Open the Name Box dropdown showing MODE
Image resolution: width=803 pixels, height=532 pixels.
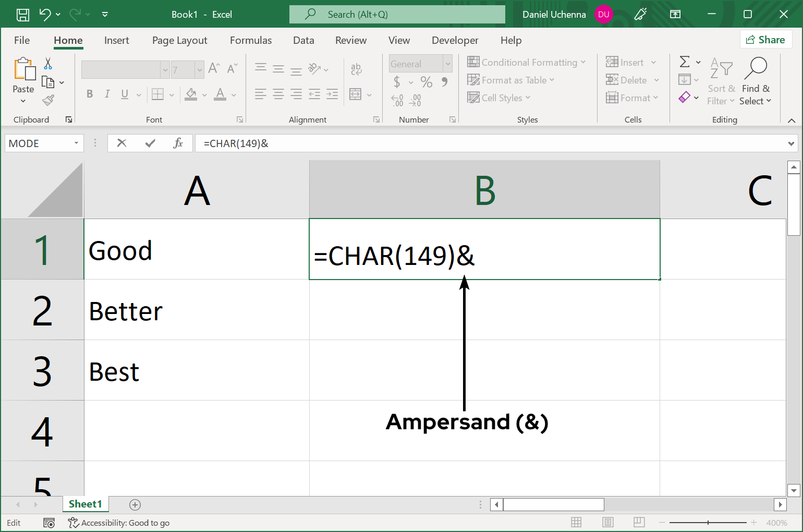(76, 143)
